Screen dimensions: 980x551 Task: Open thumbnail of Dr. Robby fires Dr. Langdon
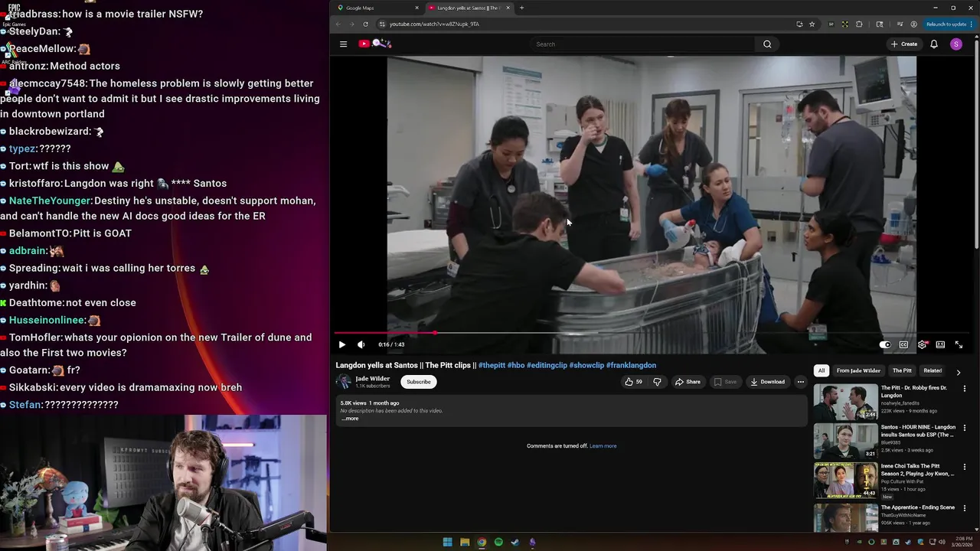tap(845, 402)
